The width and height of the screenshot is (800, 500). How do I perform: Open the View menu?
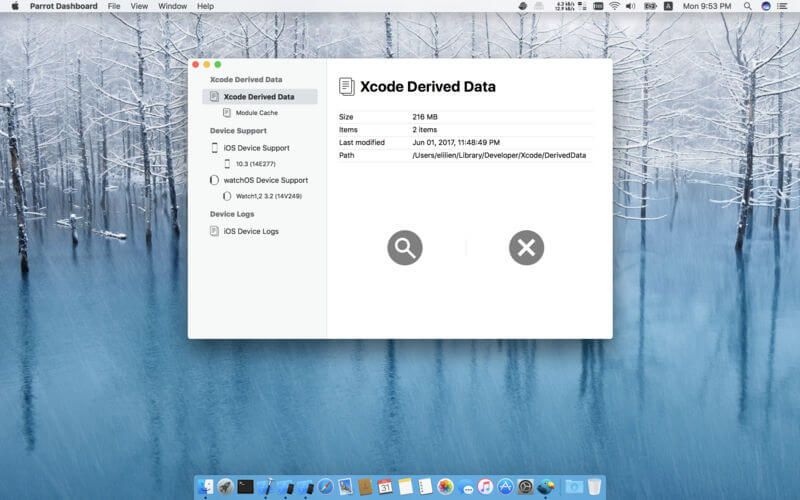pyautogui.click(x=139, y=6)
